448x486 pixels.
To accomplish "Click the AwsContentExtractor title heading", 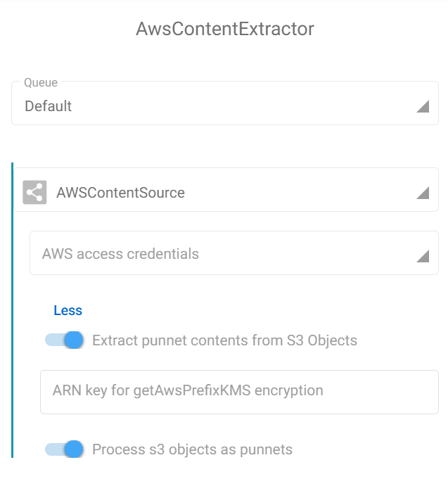I will [x=225, y=29].
